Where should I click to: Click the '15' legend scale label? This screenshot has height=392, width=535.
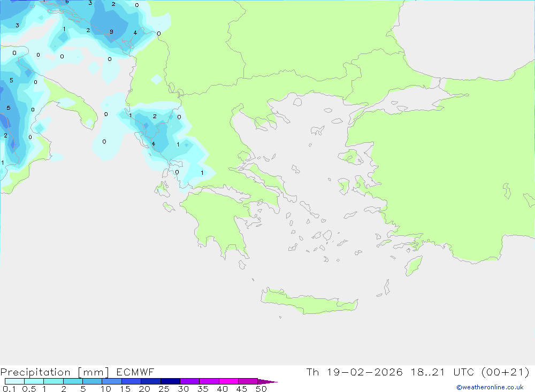pyautogui.click(x=125, y=389)
